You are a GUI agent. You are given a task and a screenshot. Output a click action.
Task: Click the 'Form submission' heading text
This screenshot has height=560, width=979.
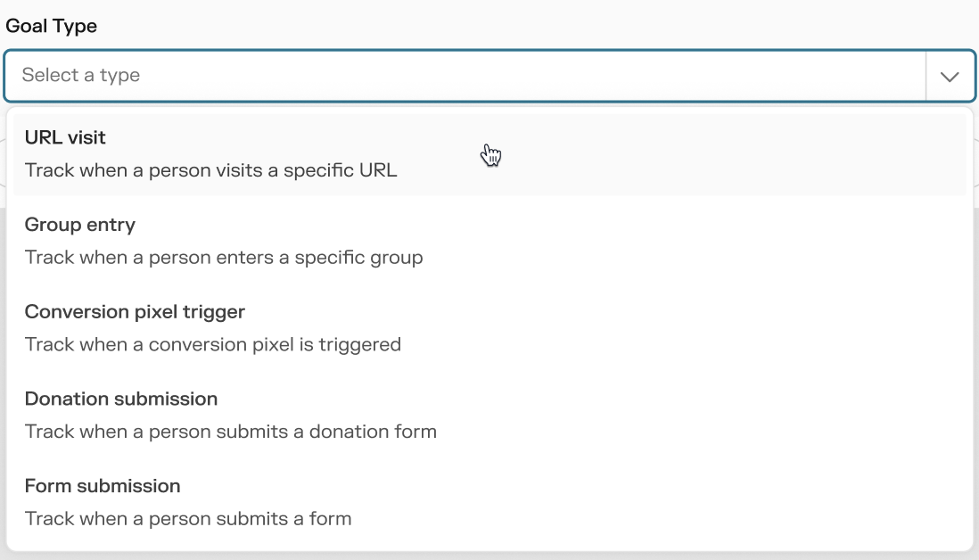(x=103, y=486)
